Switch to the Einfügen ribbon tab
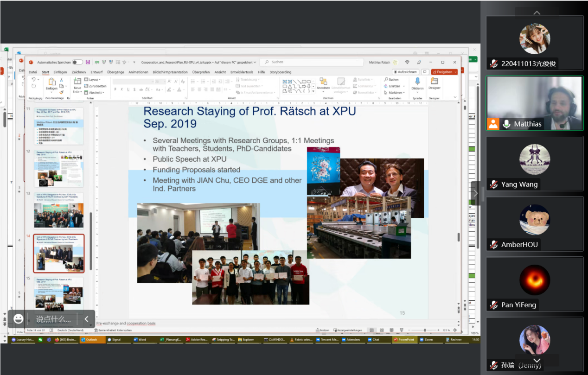The height and width of the screenshot is (375, 588). point(60,72)
